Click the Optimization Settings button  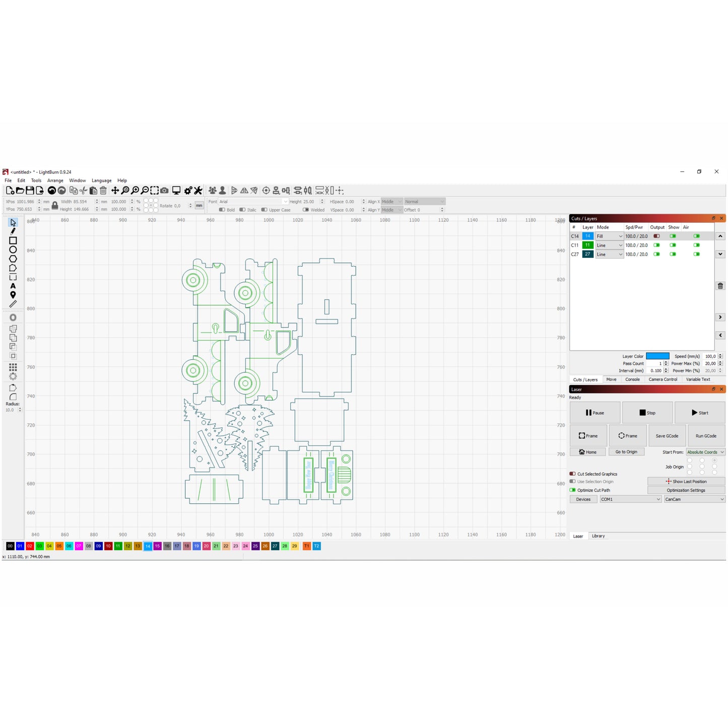686,490
